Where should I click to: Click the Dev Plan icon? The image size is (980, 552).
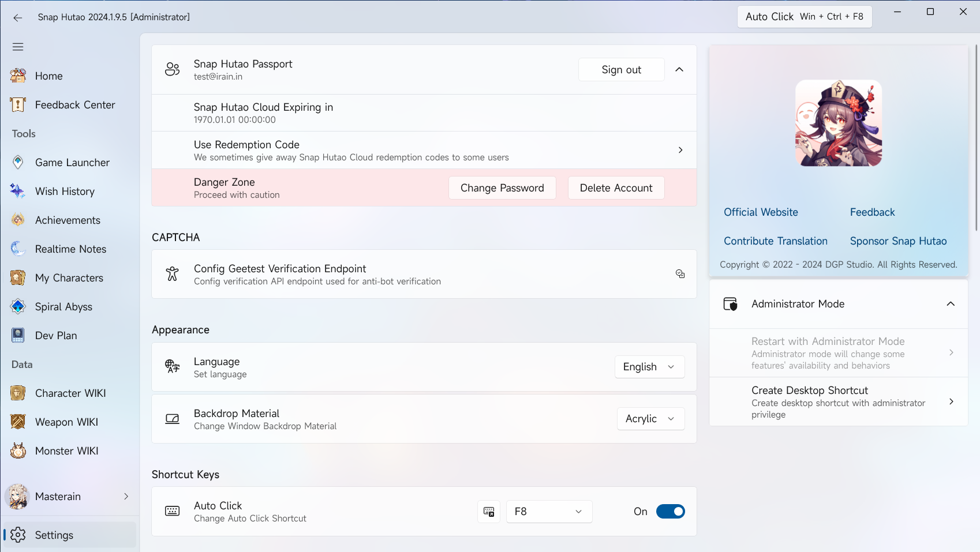tap(18, 335)
